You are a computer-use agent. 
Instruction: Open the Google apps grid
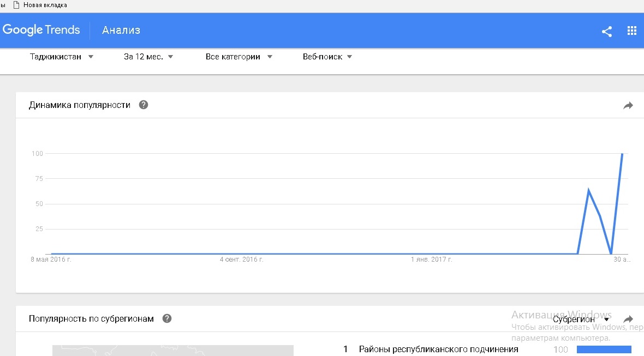pyautogui.click(x=632, y=31)
